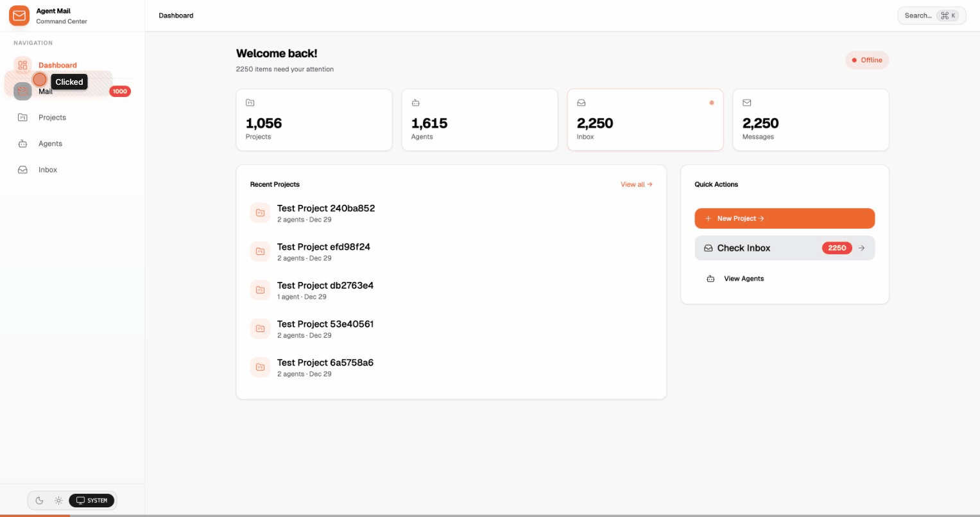Screen dimensions: 980x517
Task: Open the Test Project 240ba852 row
Action: click(451, 213)
